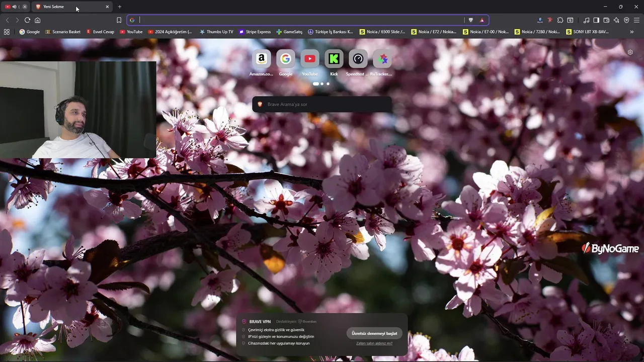Open Brave Rewards triangle icon
Image resolution: width=644 pixels, height=362 pixels.
click(x=481, y=20)
